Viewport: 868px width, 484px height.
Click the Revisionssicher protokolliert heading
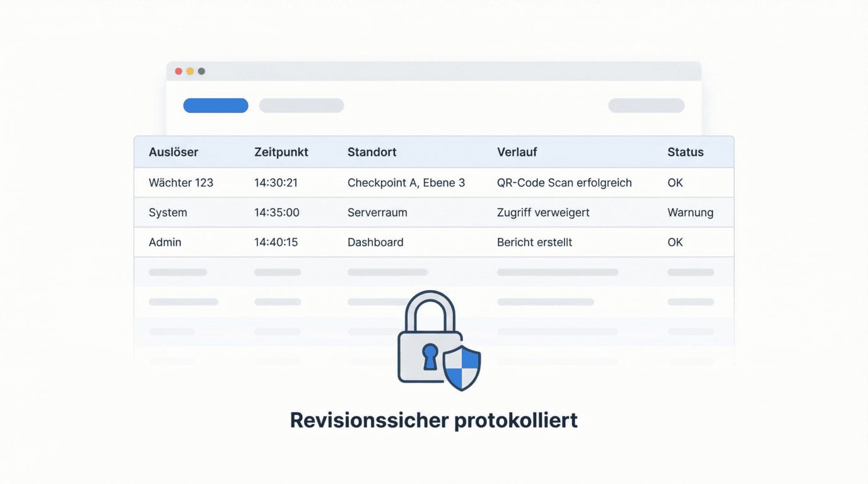434,420
